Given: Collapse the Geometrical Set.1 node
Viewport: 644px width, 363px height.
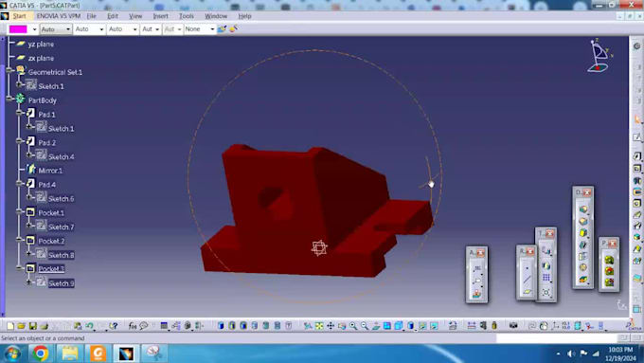Looking at the screenshot, I should [9, 70].
